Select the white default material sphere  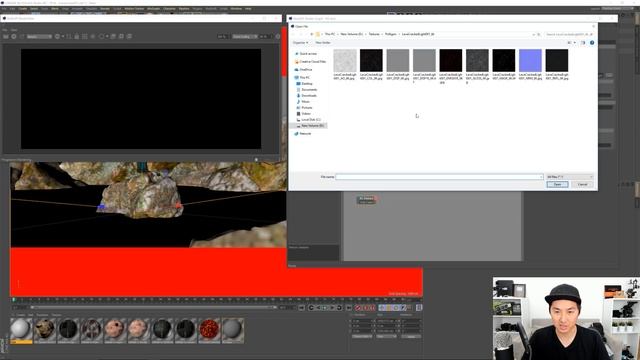(21, 329)
